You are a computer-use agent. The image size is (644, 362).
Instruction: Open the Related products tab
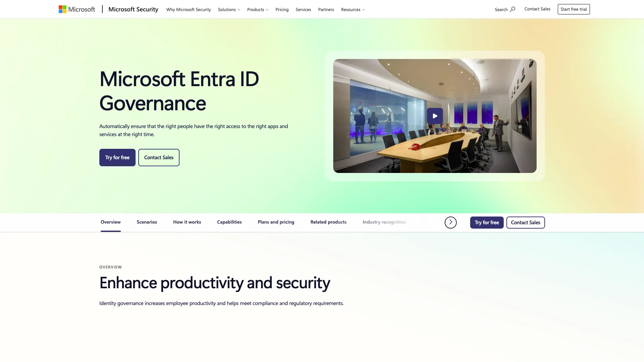click(329, 222)
